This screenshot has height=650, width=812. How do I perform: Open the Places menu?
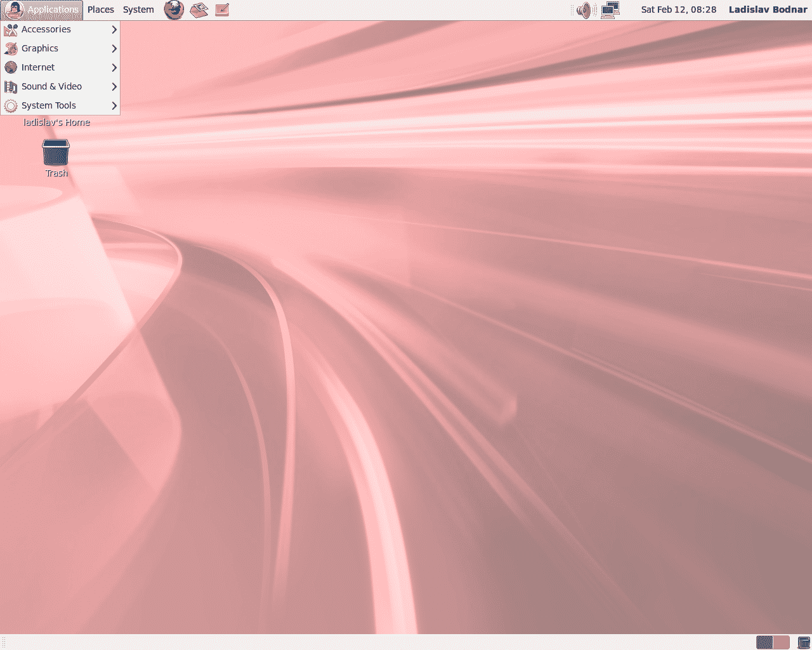[101, 10]
